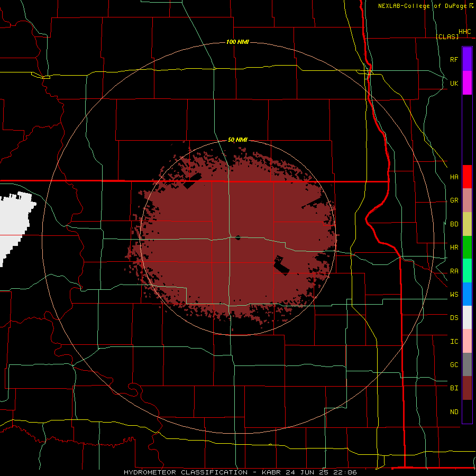The width and height of the screenshot is (476, 476).
Task: Click the RF legend label
Action: (x=454, y=59)
